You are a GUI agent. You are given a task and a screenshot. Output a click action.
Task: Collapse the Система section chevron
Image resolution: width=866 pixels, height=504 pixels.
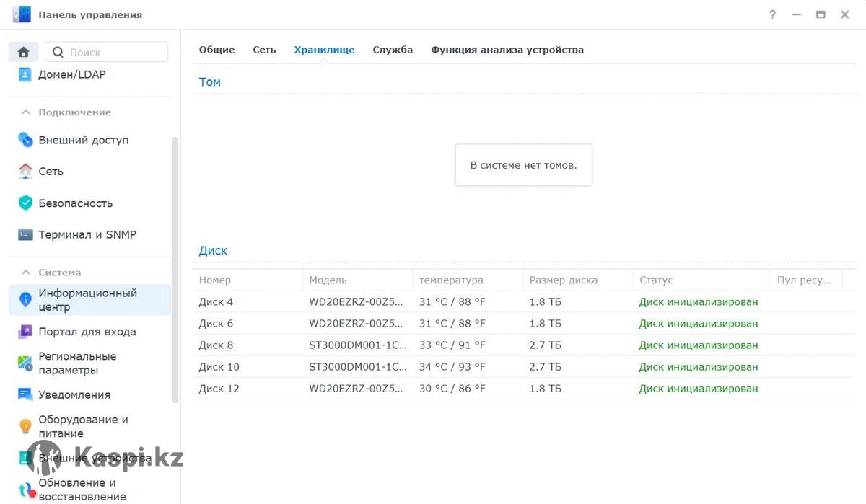pyautogui.click(x=26, y=273)
